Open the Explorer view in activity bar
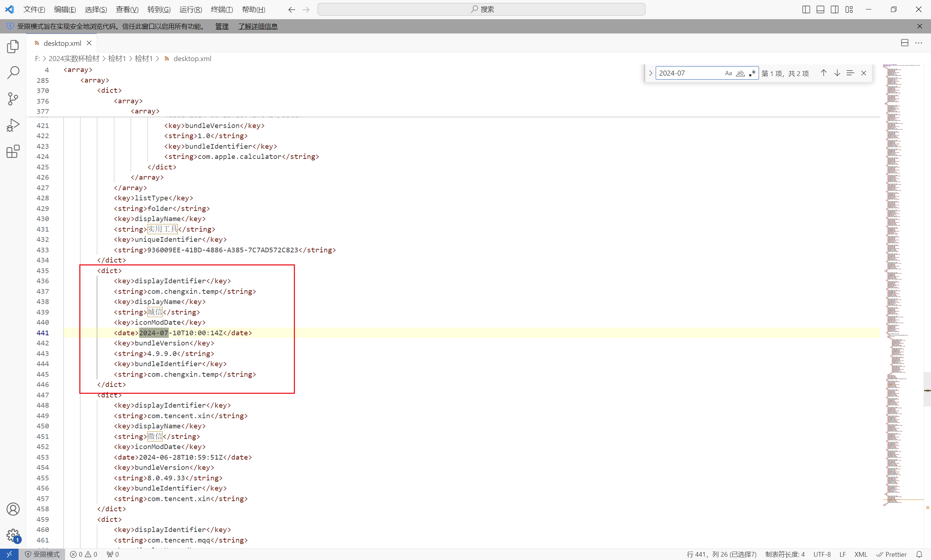Image resolution: width=931 pixels, height=560 pixels. click(13, 47)
